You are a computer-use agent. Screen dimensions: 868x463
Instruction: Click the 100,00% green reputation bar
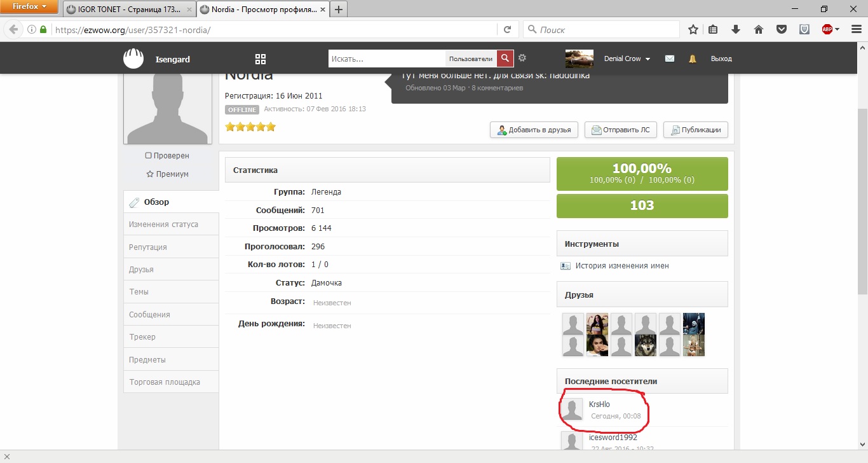[642, 174]
